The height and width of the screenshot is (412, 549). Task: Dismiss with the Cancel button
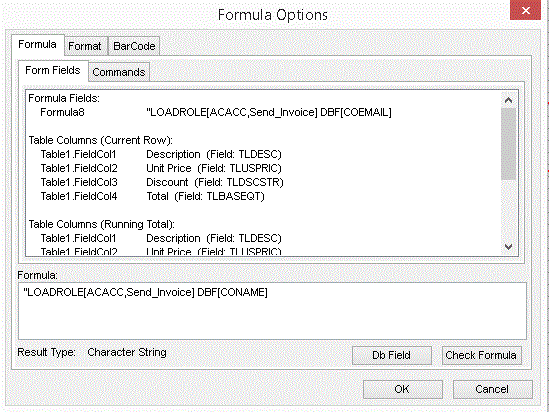(x=493, y=389)
